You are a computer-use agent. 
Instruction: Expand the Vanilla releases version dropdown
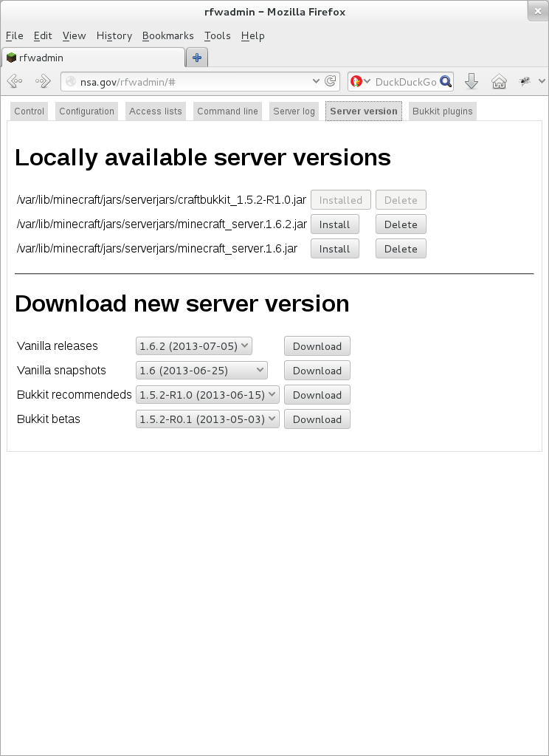(194, 346)
